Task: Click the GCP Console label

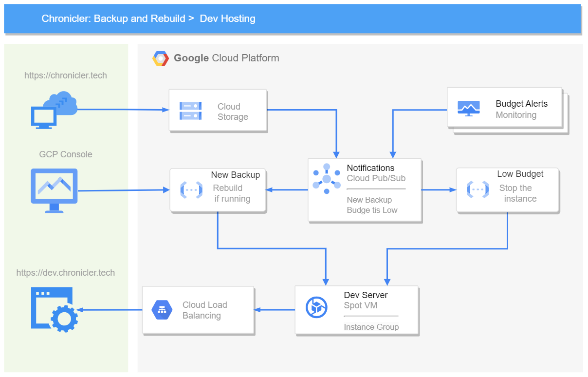Action: coord(66,154)
